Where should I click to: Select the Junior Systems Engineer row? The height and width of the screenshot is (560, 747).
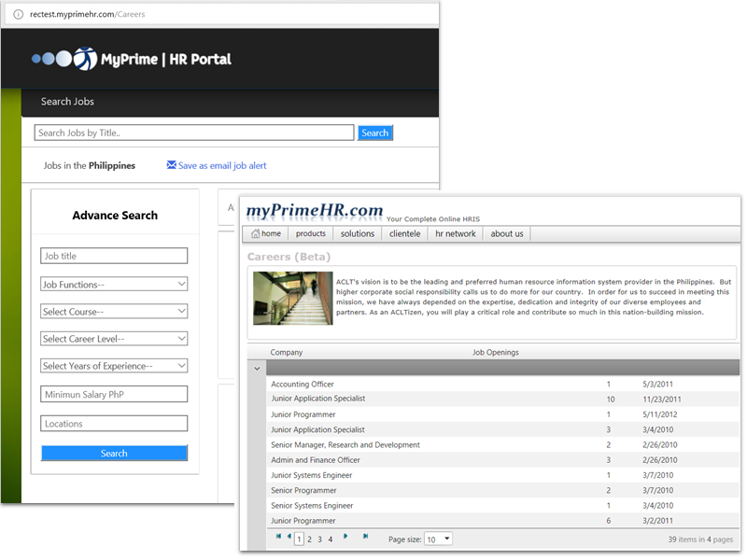(x=502, y=475)
